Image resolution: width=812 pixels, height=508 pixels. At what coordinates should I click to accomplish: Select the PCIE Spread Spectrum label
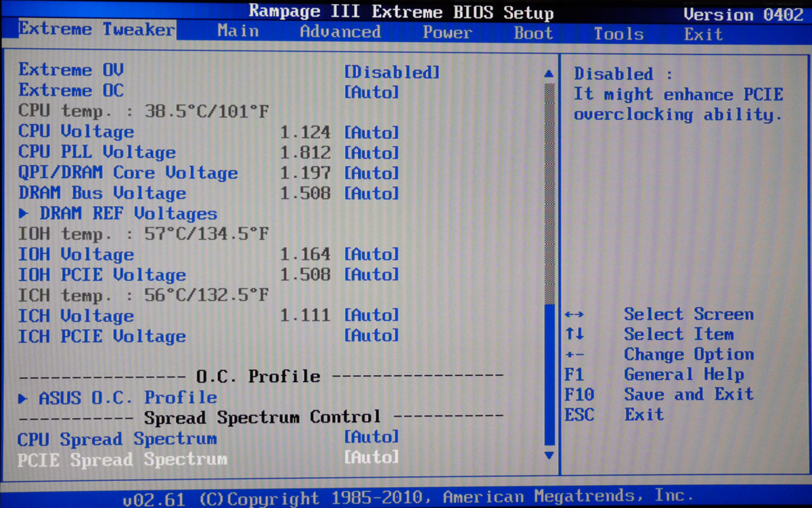coord(122,460)
